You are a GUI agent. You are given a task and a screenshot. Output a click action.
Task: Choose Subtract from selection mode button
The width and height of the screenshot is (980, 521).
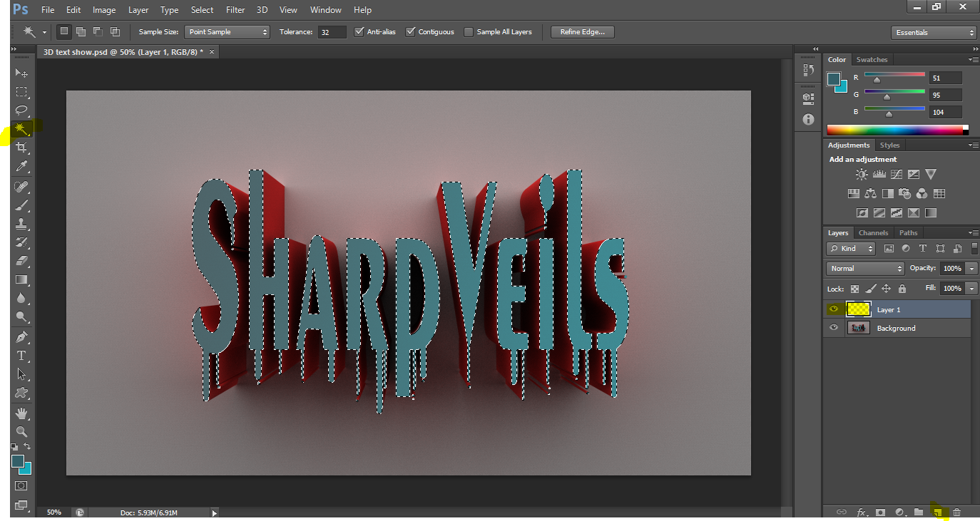pyautogui.click(x=98, y=32)
